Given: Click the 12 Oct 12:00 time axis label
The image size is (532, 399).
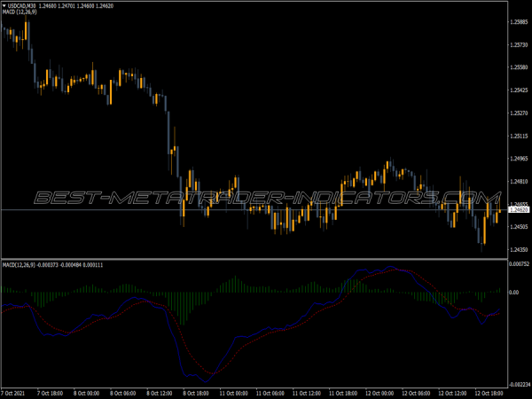Looking at the screenshot, I should point(452,393).
